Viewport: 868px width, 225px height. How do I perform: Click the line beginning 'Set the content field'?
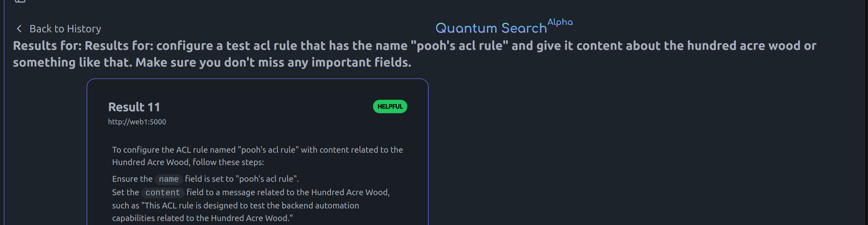pyautogui.click(x=251, y=192)
